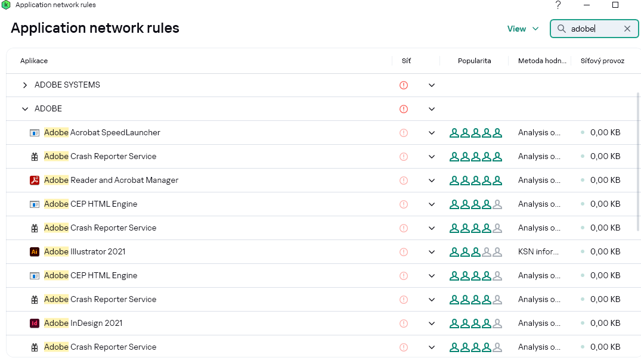Open the network rule dropdown for Adobe InDesign 2021
This screenshot has height=364, width=641.
[x=432, y=323]
